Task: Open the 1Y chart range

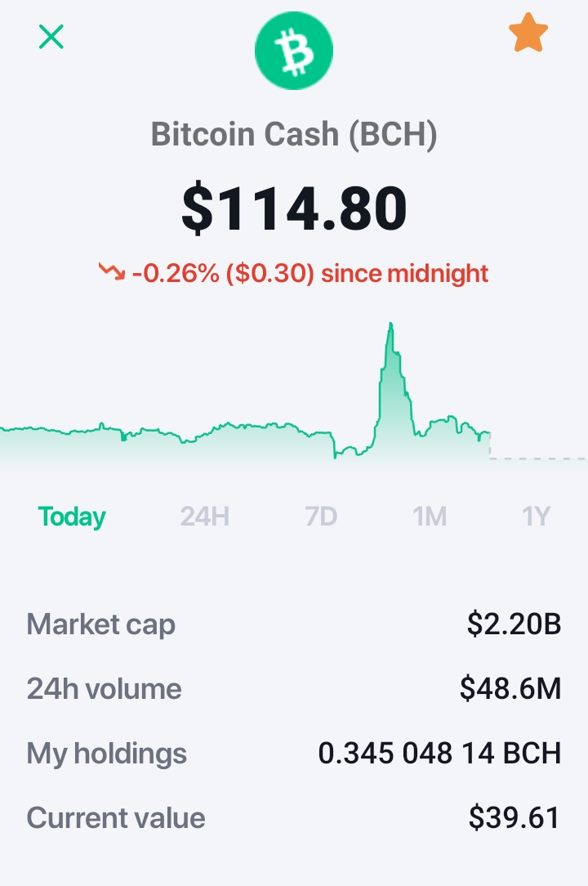Action: 536,517
